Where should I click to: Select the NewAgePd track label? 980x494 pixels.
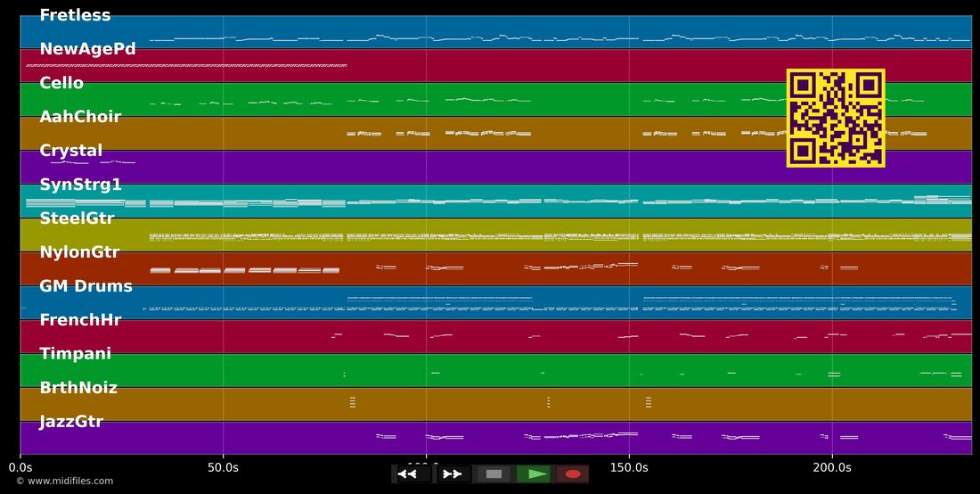(87, 49)
